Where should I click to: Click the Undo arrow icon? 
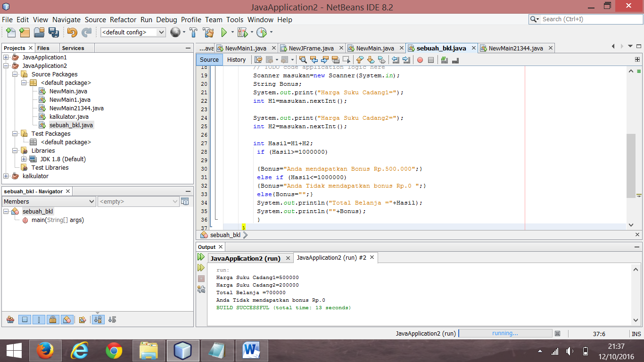click(x=72, y=33)
